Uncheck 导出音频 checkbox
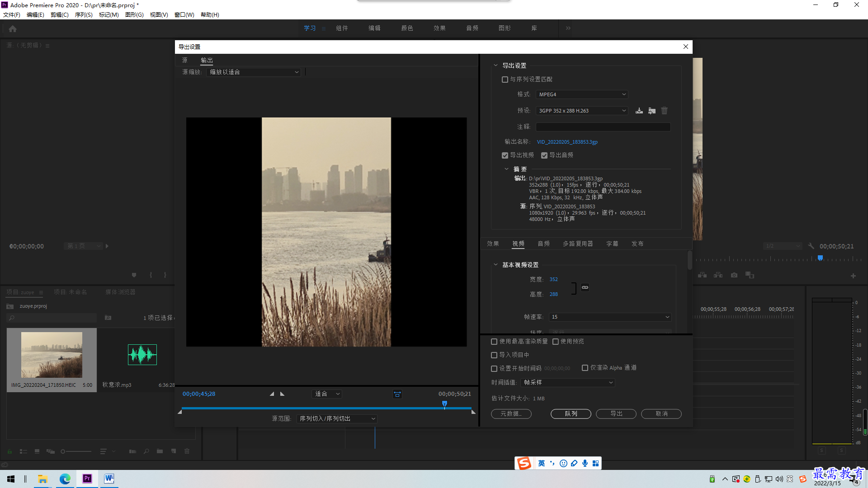 tap(544, 155)
